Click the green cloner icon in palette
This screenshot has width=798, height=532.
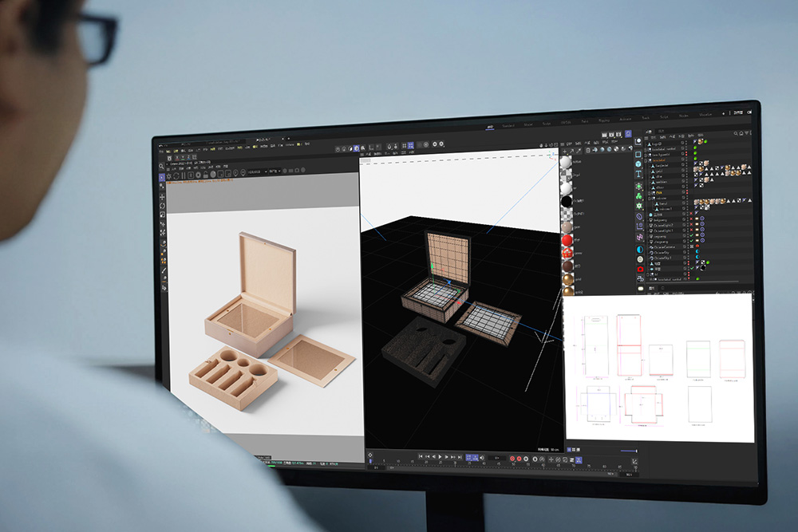[639, 198]
